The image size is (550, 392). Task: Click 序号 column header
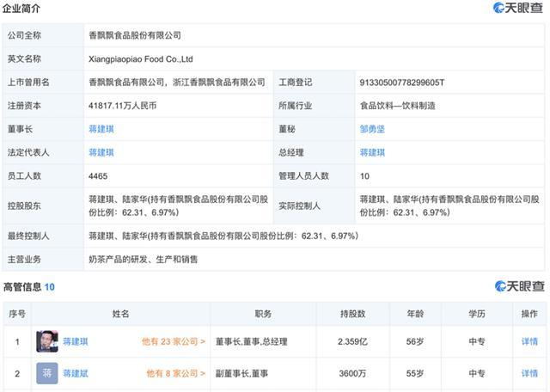click(17, 314)
